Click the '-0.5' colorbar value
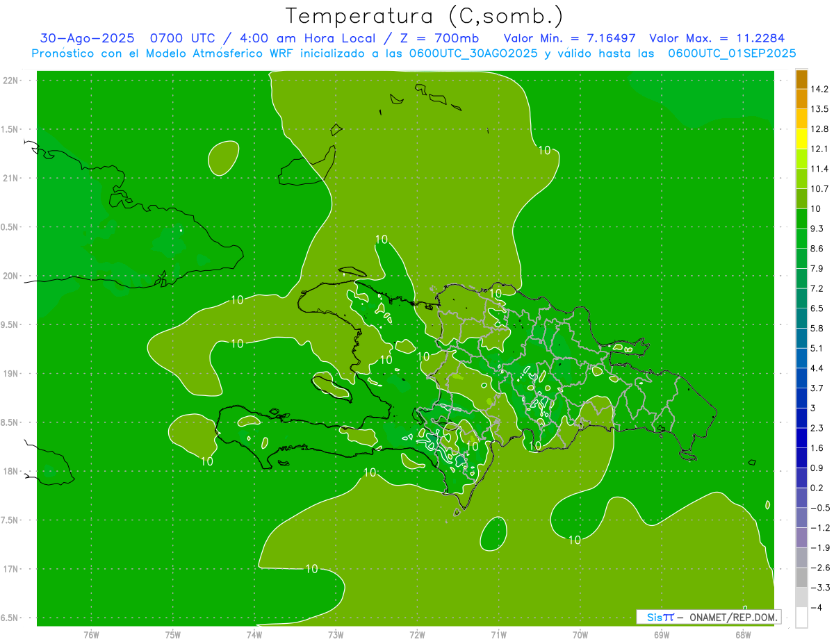Screen dimensions: 834x644 [820, 508]
